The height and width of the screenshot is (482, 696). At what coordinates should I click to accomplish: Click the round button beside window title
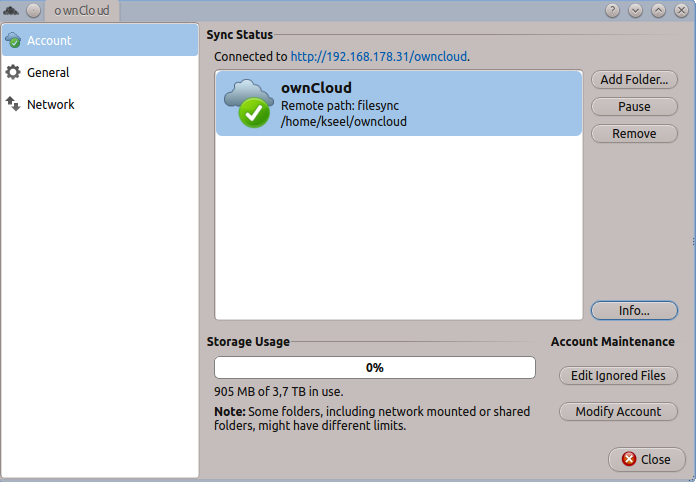(x=33, y=10)
